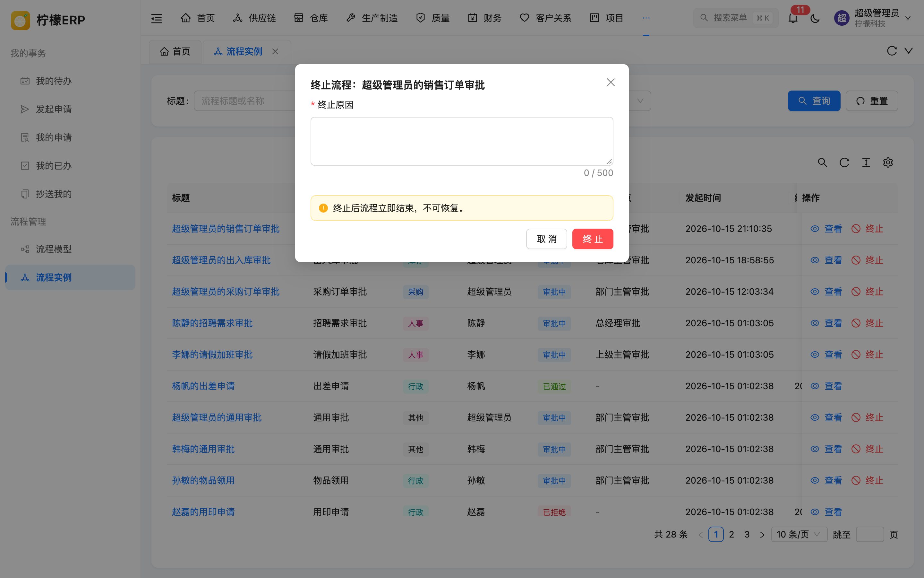Refresh the current tab page icon

point(892,51)
